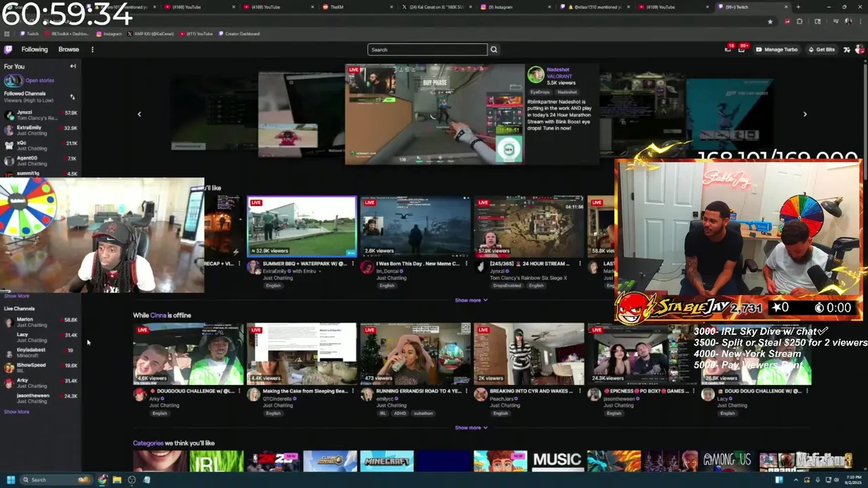Open Agent00 channel in sidebar
This screenshot has width=868, height=488.
[x=41, y=161]
